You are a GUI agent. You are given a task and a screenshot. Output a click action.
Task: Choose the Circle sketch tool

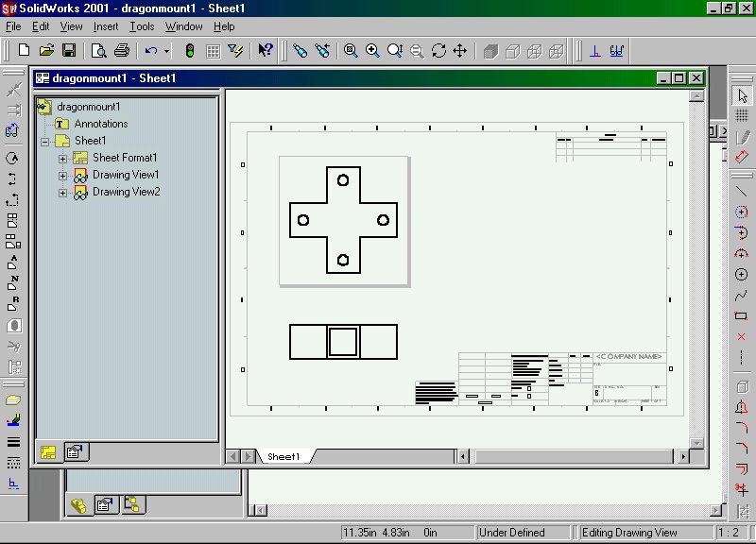click(742, 274)
